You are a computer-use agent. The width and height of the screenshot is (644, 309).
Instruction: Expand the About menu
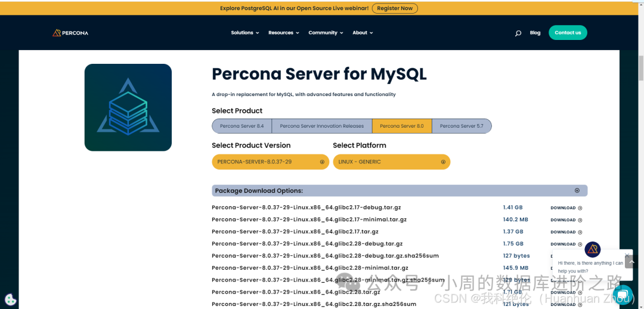click(x=363, y=33)
